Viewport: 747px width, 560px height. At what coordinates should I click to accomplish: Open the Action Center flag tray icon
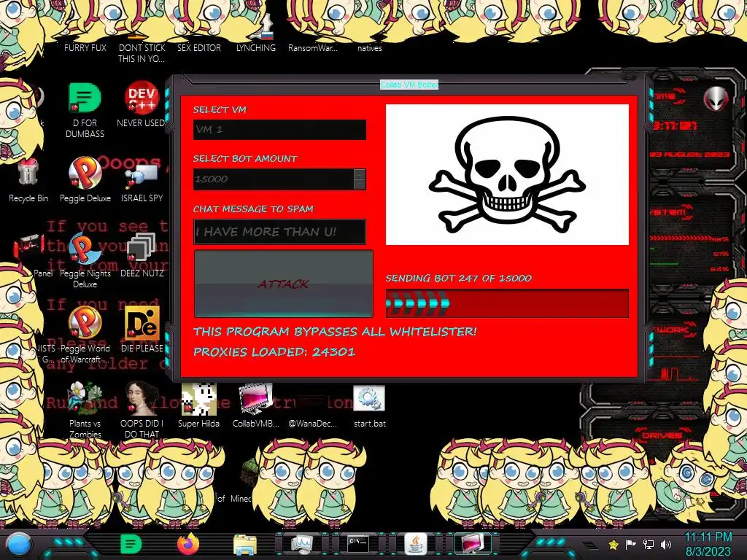[631, 544]
